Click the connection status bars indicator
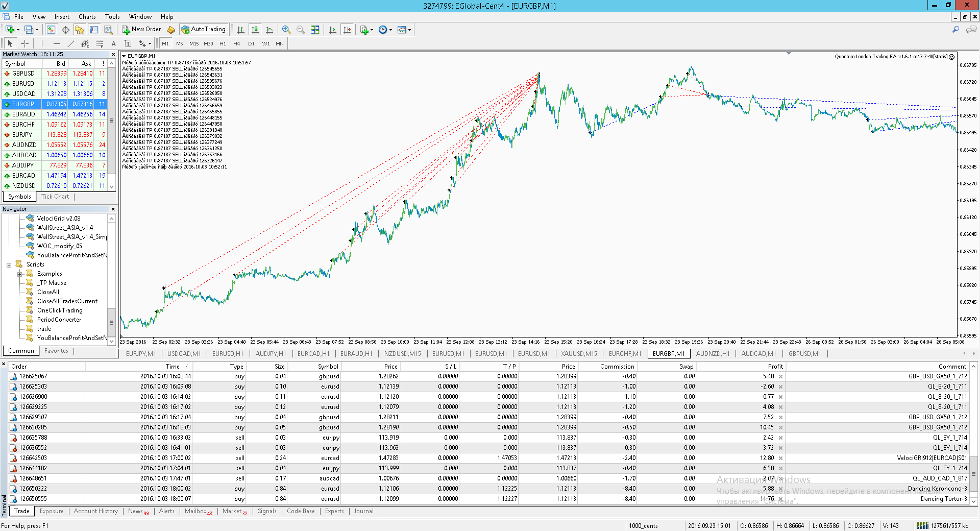 (x=922, y=526)
